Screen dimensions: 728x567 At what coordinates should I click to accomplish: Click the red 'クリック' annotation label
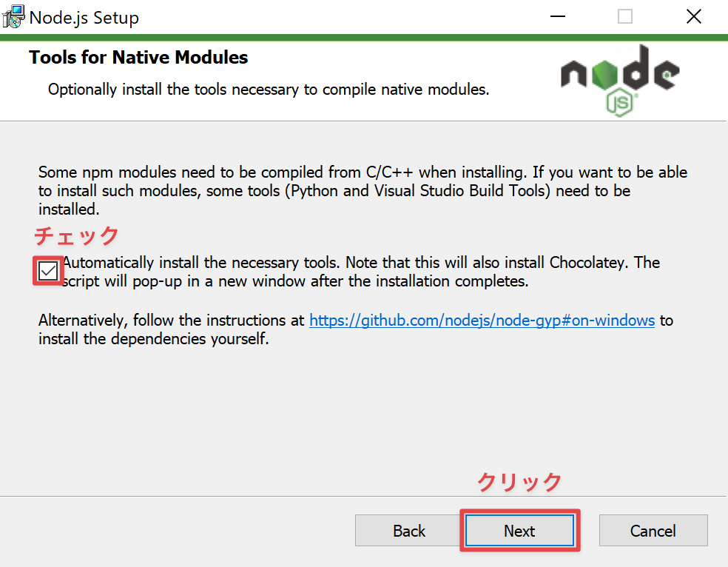(x=519, y=483)
